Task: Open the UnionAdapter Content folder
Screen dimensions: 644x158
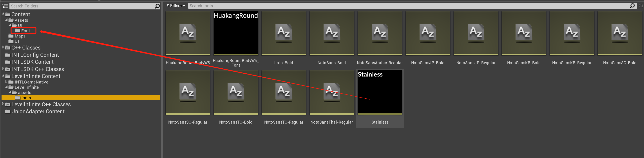Action: 38,112
